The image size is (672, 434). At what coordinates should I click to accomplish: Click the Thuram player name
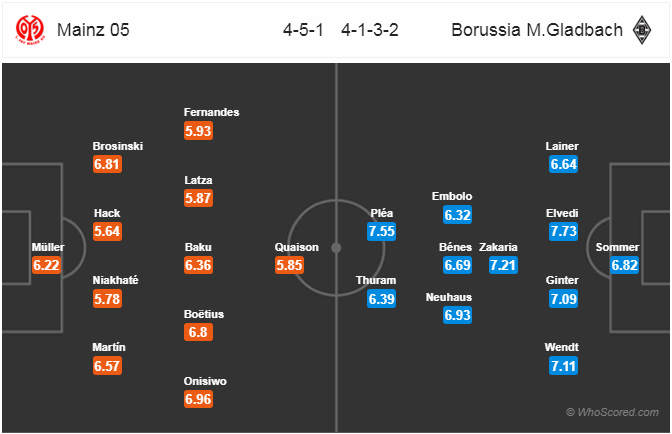(376, 280)
